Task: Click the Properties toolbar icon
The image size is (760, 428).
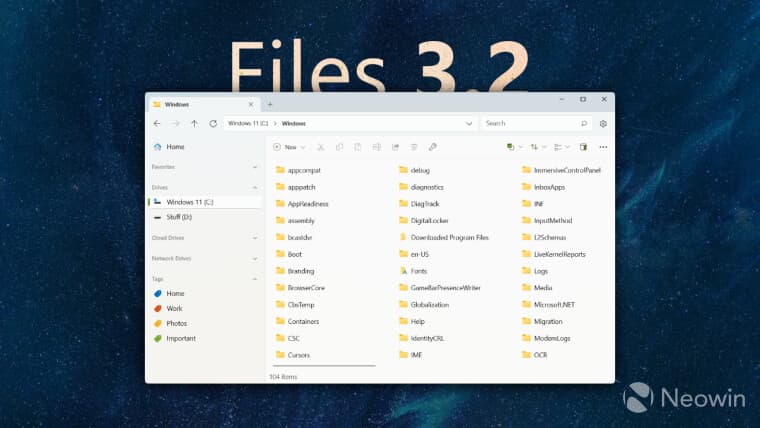Action: 432,147
